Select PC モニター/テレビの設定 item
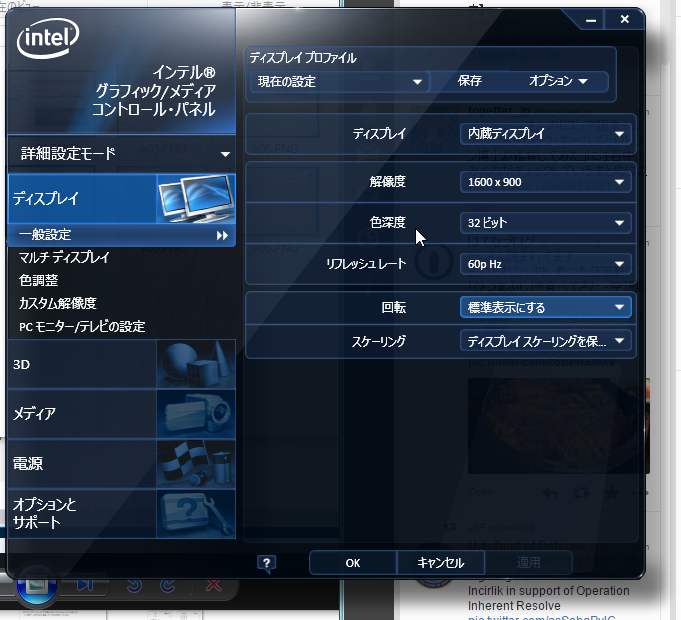The width and height of the screenshot is (681, 620). click(x=82, y=326)
